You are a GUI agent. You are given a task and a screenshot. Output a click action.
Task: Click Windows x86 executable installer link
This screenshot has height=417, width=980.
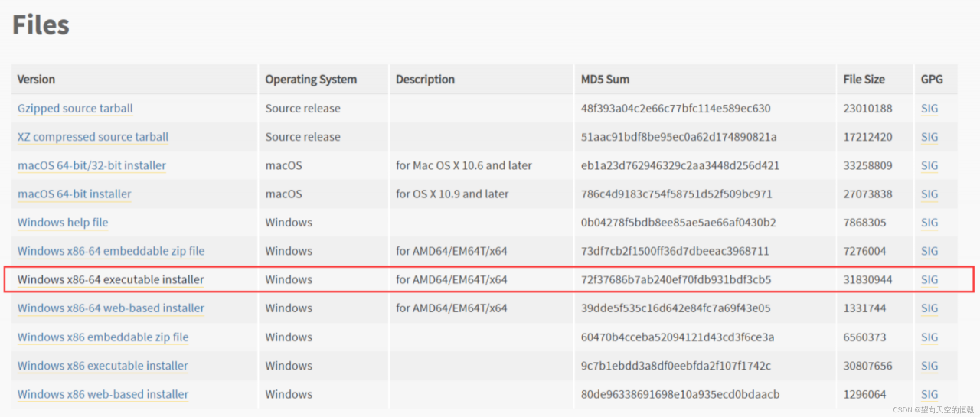point(103,366)
